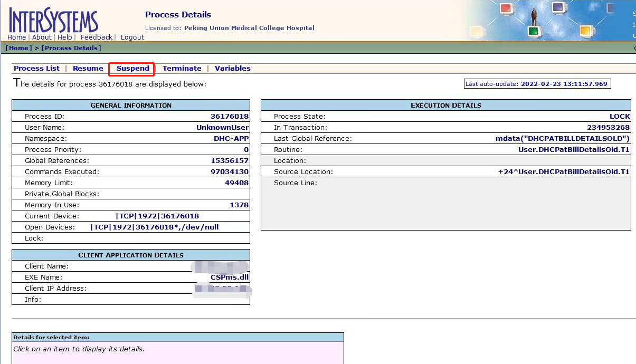Return to the Process List
The width and height of the screenshot is (636, 364).
tap(36, 69)
